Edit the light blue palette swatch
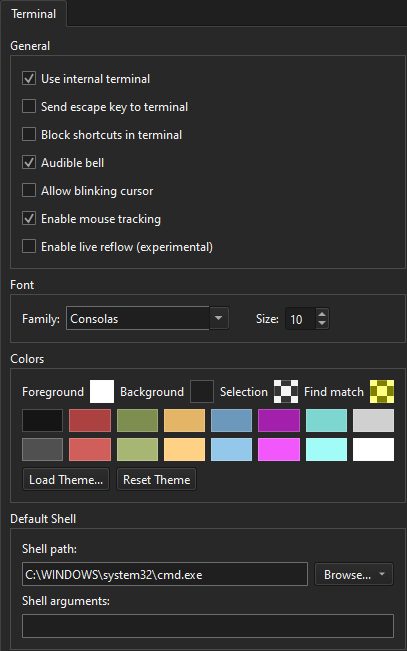The height and width of the screenshot is (651, 407). 231,449
